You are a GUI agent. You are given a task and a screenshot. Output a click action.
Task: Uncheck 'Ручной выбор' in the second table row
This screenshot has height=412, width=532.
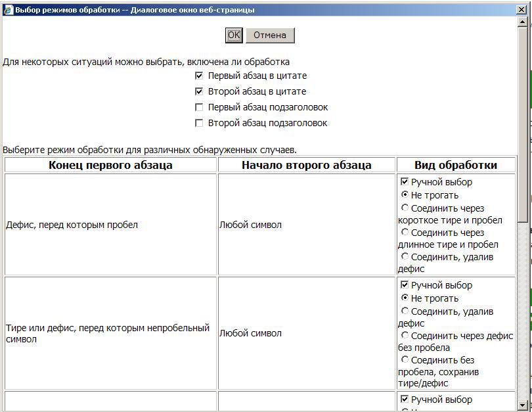coord(403,285)
